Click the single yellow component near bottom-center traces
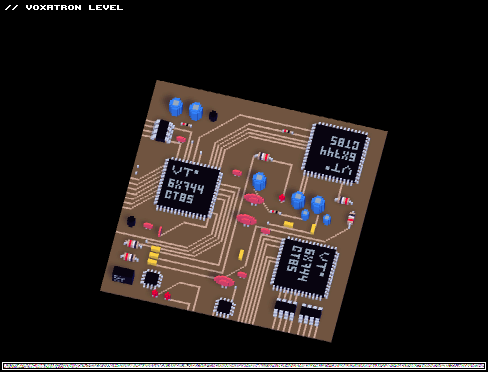The image size is (488, 372). click(241, 254)
